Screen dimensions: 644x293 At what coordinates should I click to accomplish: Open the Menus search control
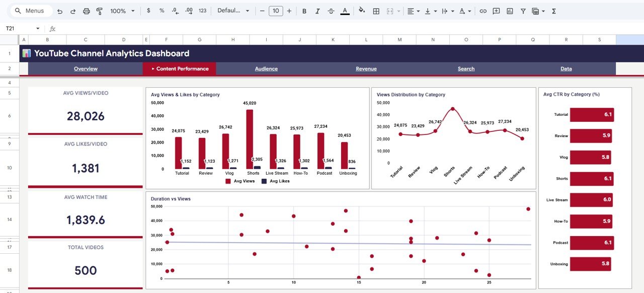(x=30, y=10)
